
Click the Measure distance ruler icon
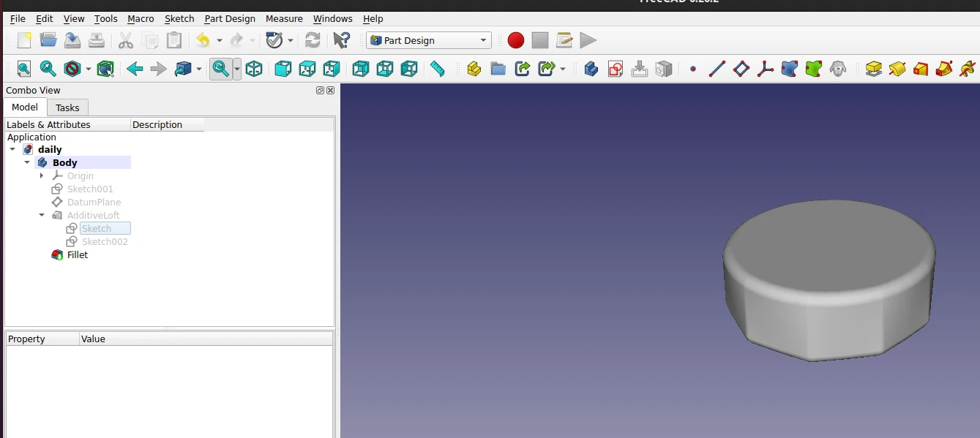coord(438,69)
